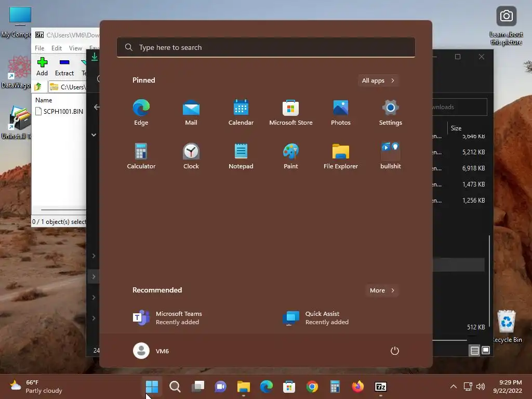This screenshot has width=532, height=399.
Task: Open the Calendar app
Action: (241, 112)
